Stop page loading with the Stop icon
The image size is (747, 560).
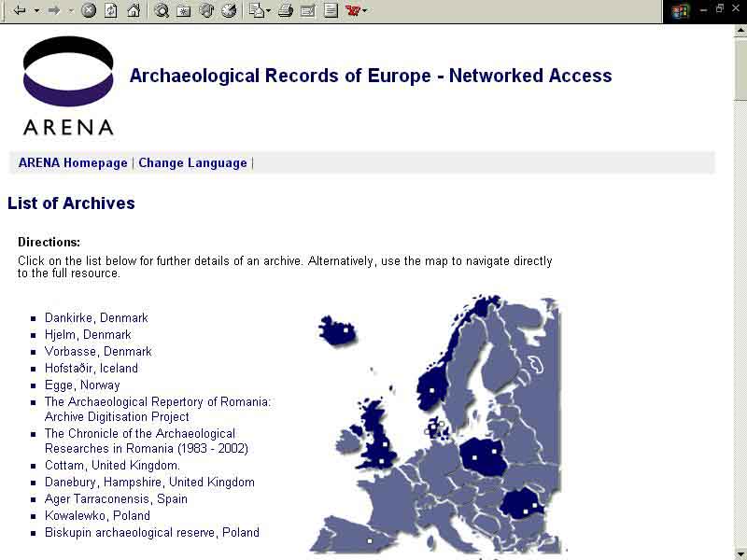[88, 10]
